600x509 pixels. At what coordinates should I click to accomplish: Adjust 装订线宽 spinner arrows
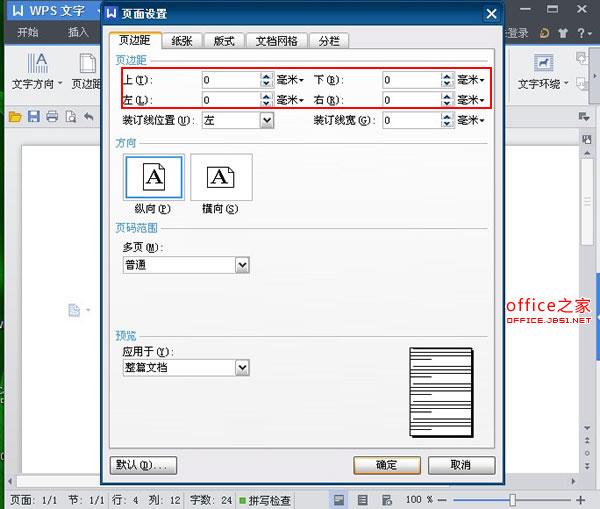click(x=447, y=121)
